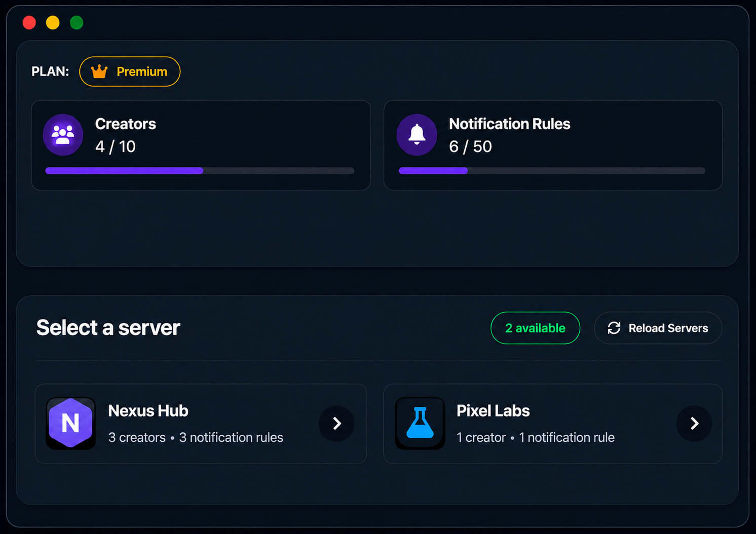This screenshot has height=534, width=756.
Task: Click the Creators group icon
Action: point(63,135)
